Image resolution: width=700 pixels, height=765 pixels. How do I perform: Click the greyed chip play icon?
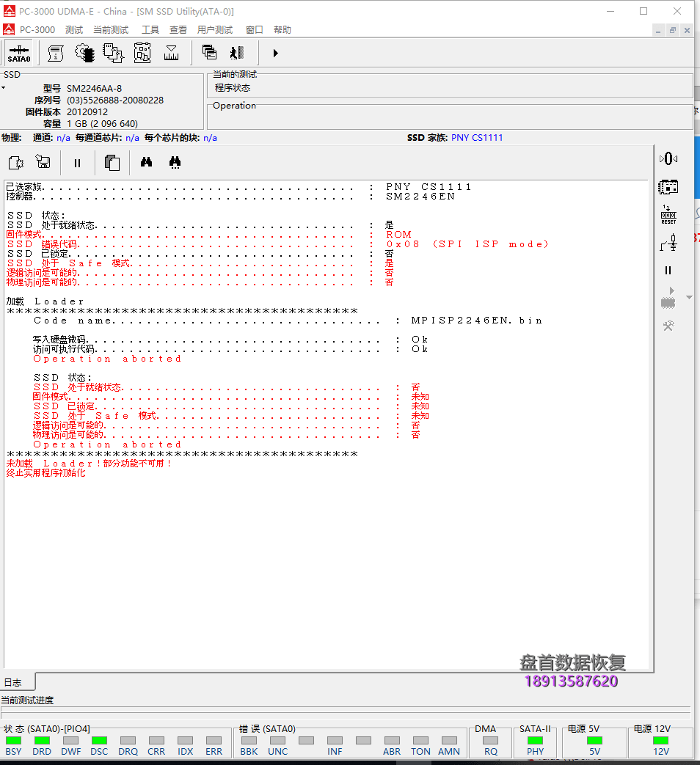[668, 298]
